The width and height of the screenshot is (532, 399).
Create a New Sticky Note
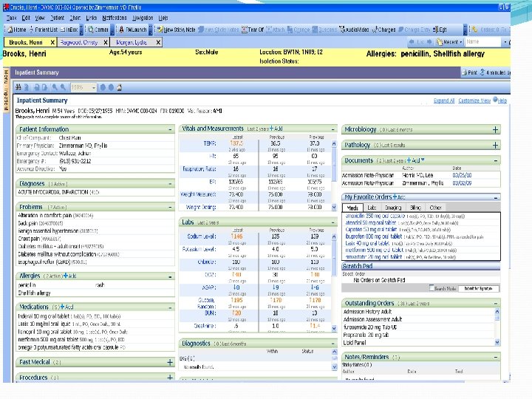point(176,30)
